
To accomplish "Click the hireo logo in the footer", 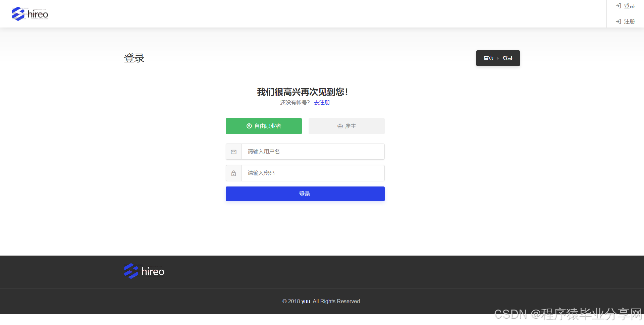I will coord(144,271).
